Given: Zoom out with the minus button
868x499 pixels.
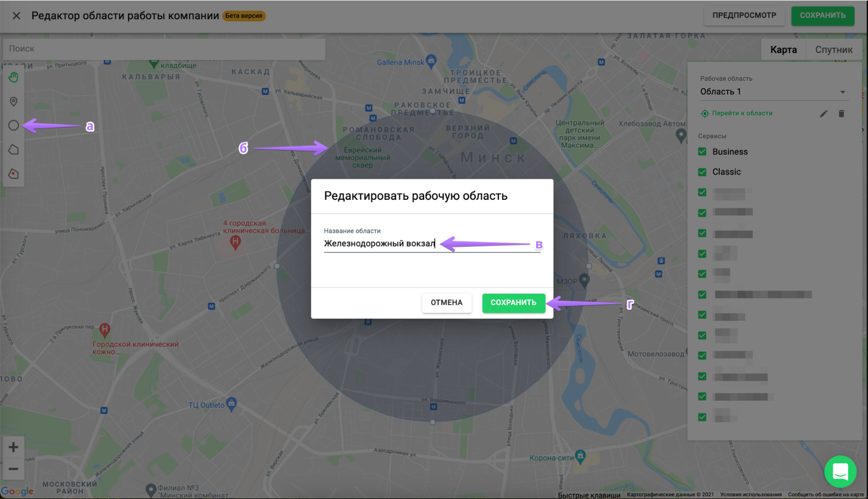Looking at the screenshot, I should click(x=13, y=469).
